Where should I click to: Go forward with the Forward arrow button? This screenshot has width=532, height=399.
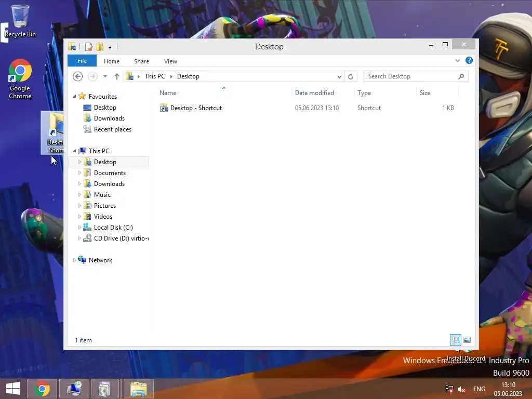pyautogui.click(x=92, y=76)
